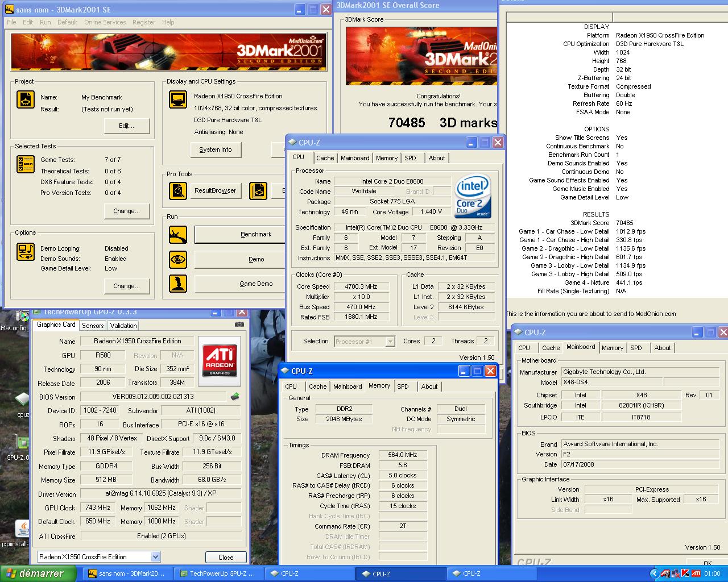Click the Close button in GPU-Z
Image resolution: width=728 pixels, height=582 pixels.
[226, 557]
